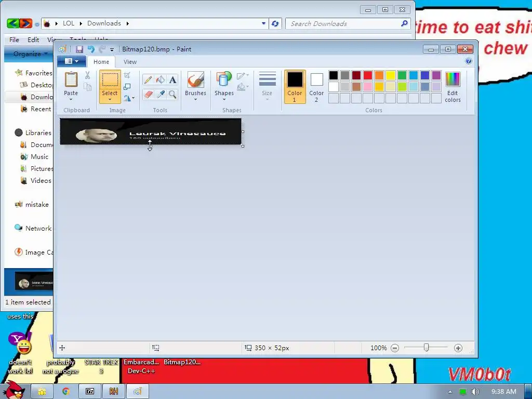Viewport: 532px width, 399px height.
Task: Expand the Shapes dropdown arrow
Action: point(224,99)
